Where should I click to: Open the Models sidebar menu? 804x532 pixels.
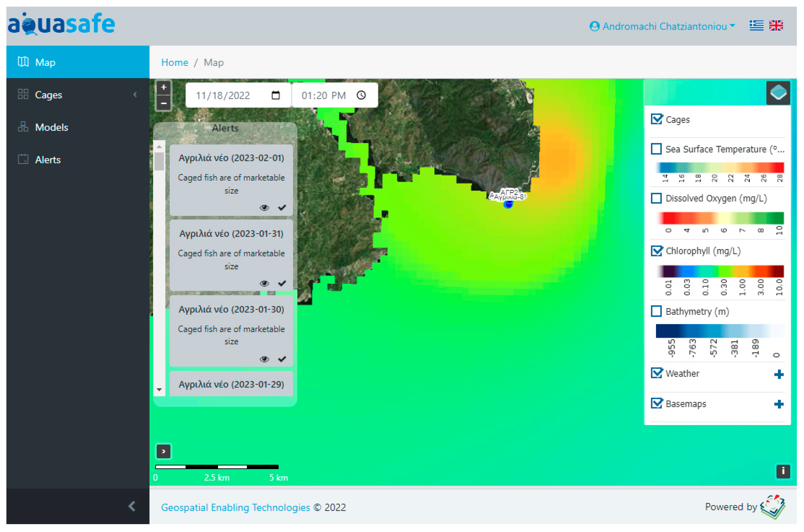pyautogui.click(x=52, y=127)
